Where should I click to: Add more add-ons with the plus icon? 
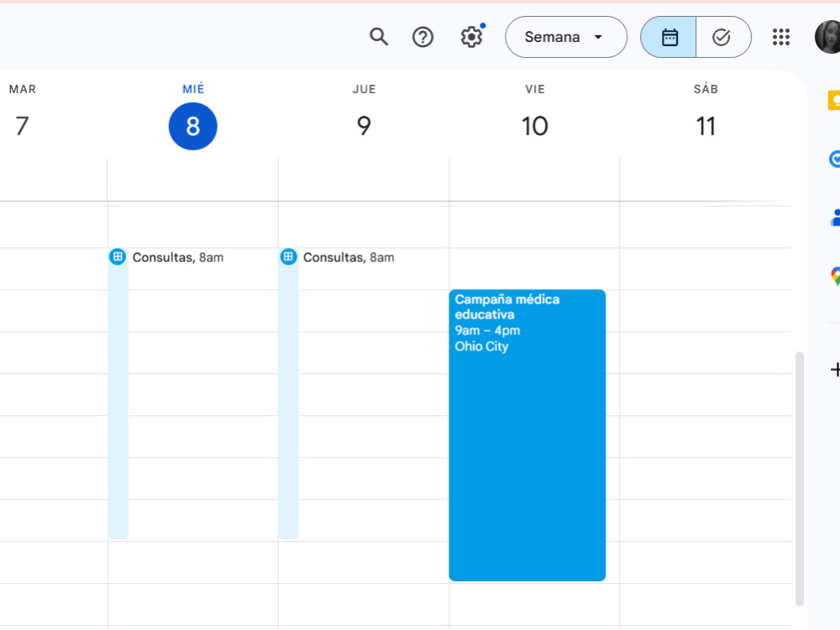tap(835, 370)
